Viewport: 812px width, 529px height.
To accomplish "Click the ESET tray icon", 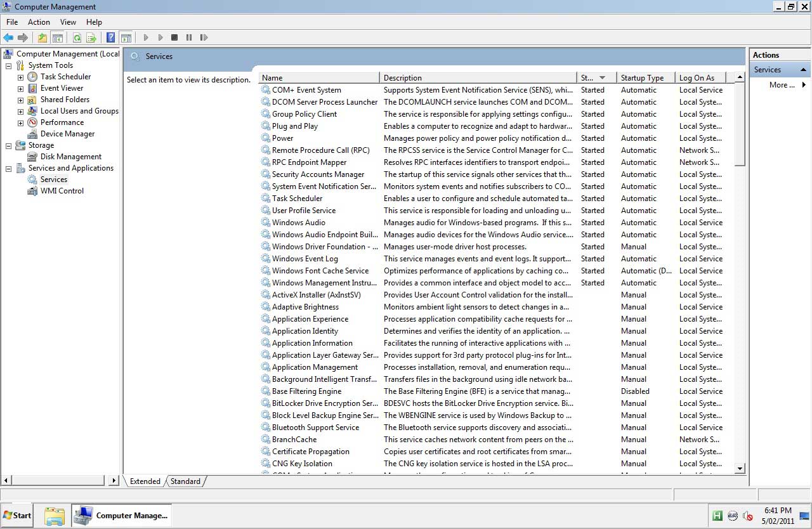I will [732, 516].
